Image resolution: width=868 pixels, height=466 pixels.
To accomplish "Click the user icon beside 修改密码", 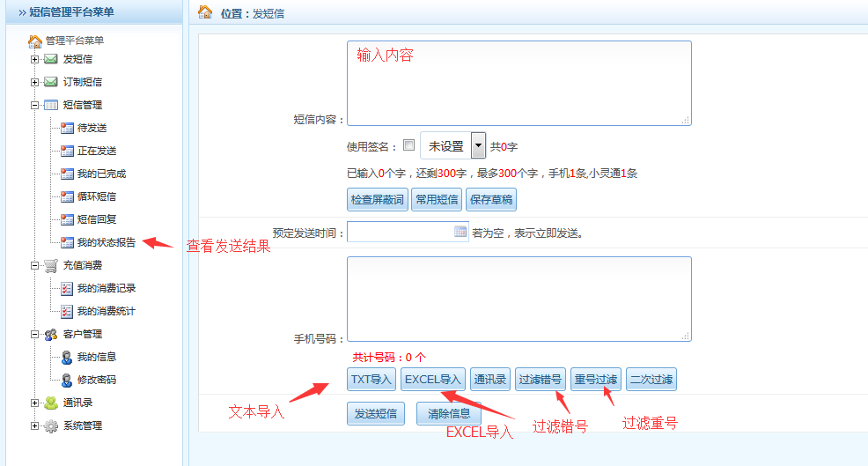I will click(67, 381).
